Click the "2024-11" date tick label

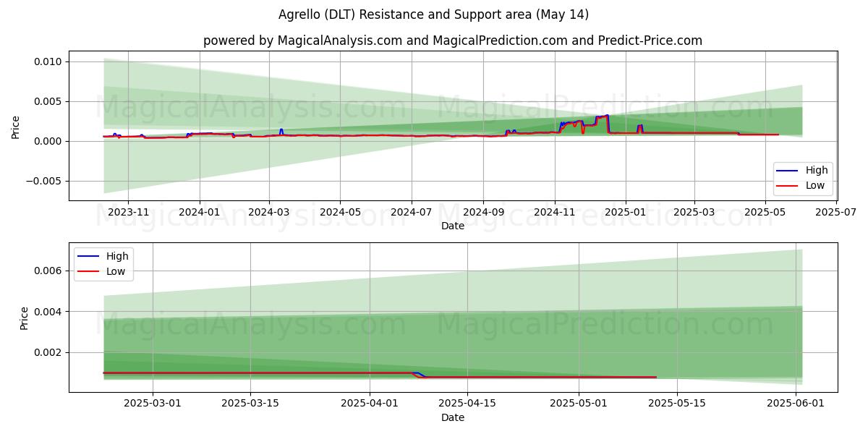555,212
